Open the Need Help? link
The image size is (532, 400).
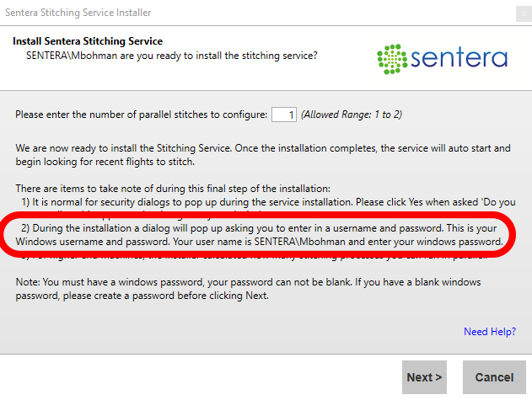(x=489, y=332)
